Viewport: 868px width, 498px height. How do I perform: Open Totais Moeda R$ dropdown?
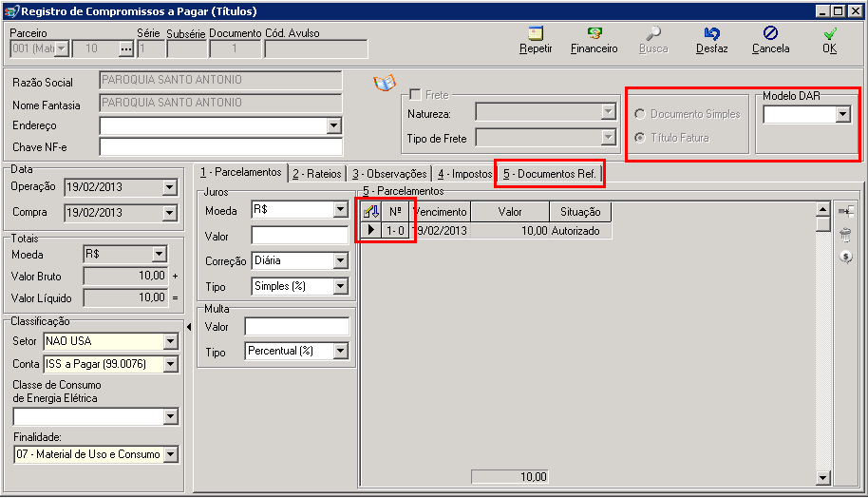click(159, 255)
